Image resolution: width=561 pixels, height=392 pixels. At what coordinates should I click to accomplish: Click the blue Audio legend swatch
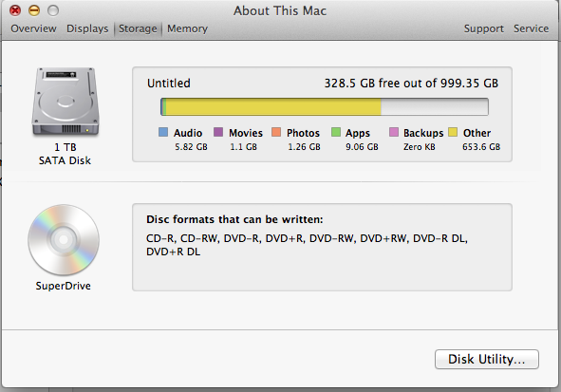tap(163, 132)
